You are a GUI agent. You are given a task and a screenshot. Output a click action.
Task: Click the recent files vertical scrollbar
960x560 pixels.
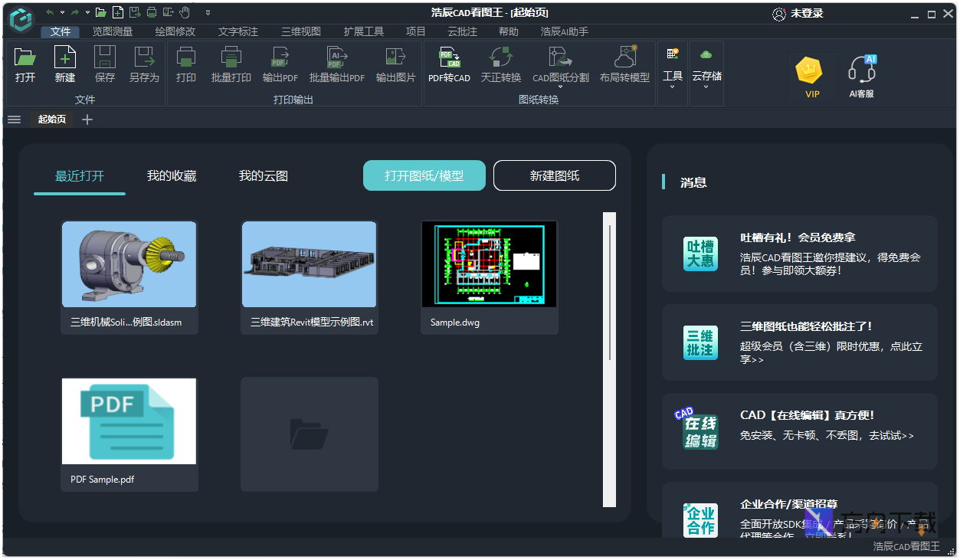[x=610, y=359]
